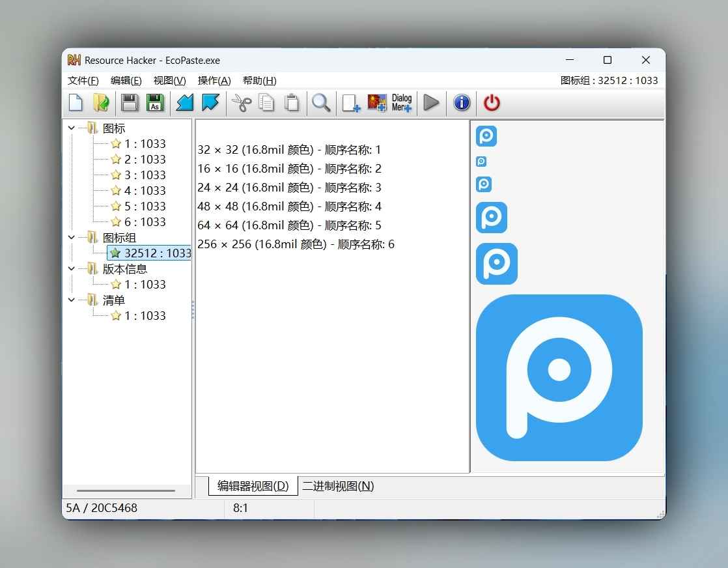This screenshot has height=568, width=728.
Task: Exit using the red power icon
Action: point(491,103)
